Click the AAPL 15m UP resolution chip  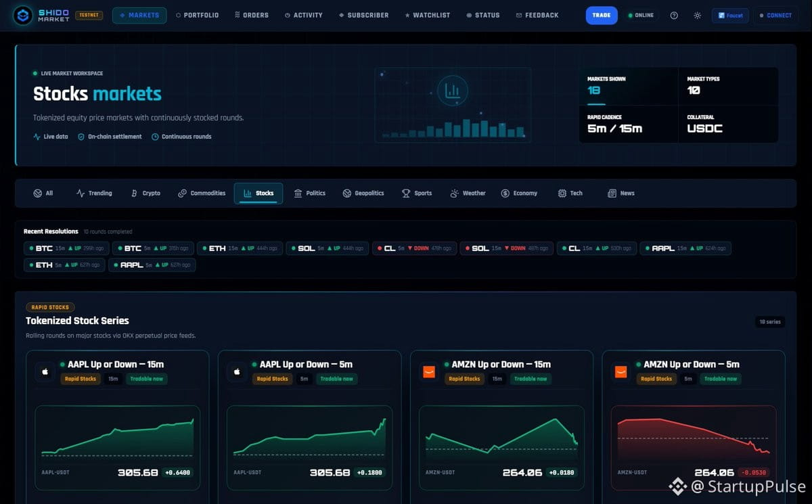click(685, 248)
